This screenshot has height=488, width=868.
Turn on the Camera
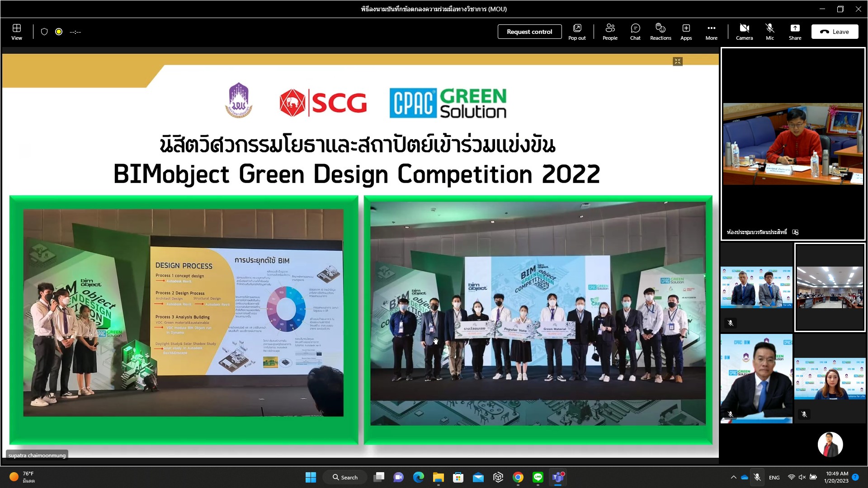click(x=744, y=32)
